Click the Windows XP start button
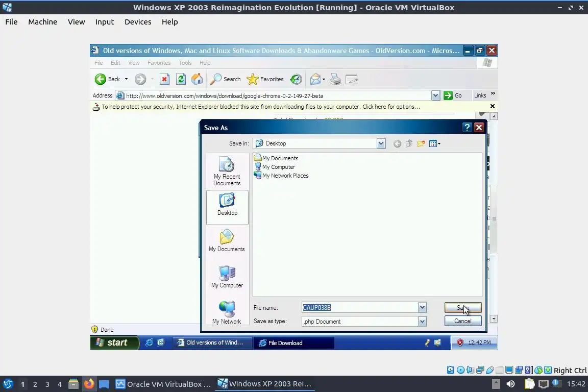The width and height of the screenshot is (588, 392). coord(114,342)
